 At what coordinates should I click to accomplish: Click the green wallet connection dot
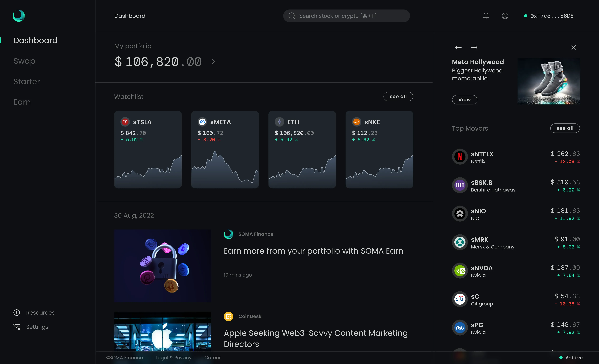click(x=526, y=16)
